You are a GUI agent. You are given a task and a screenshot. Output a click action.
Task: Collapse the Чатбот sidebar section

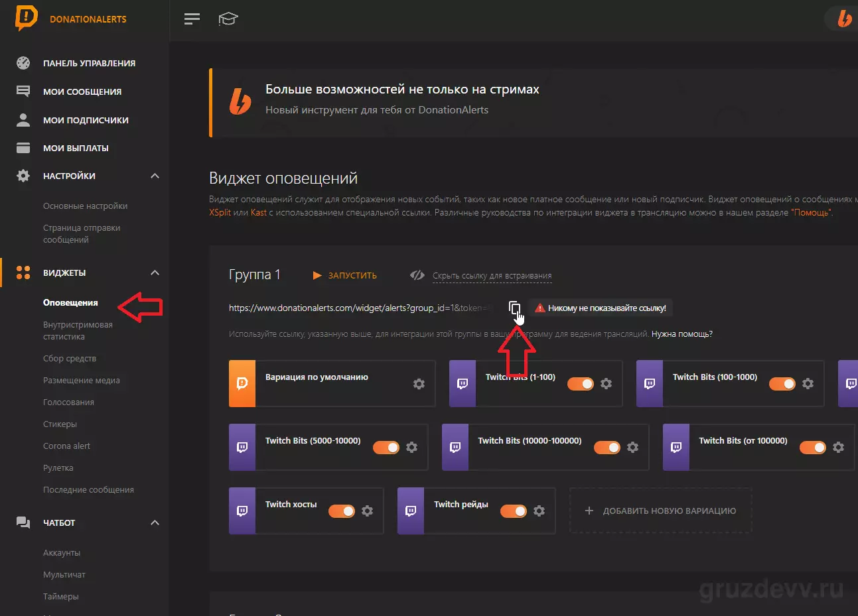[x=155, y=523]
